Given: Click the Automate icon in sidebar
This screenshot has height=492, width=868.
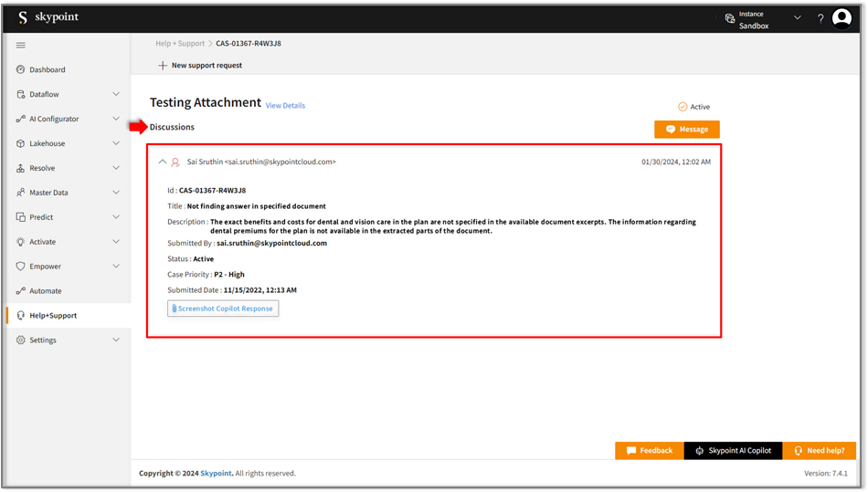Looking at the screenshot, I should [x=21, y=291].
